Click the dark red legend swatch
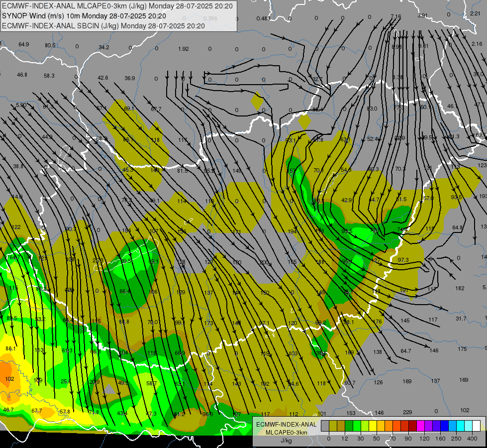The image size is (487, 448). pos(413,426)
